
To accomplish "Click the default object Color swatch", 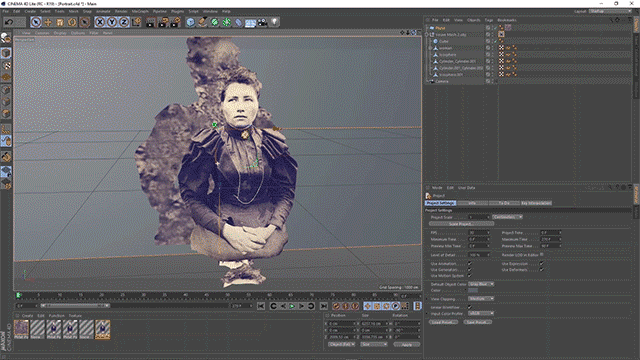I will pyautogui.click(x=473, y=291).
